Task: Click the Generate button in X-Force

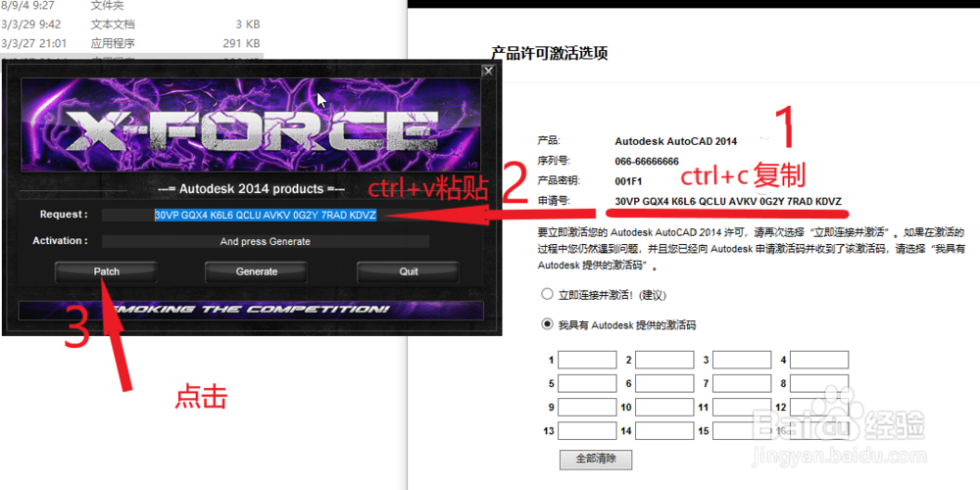Action: click(x=256, y=271)
